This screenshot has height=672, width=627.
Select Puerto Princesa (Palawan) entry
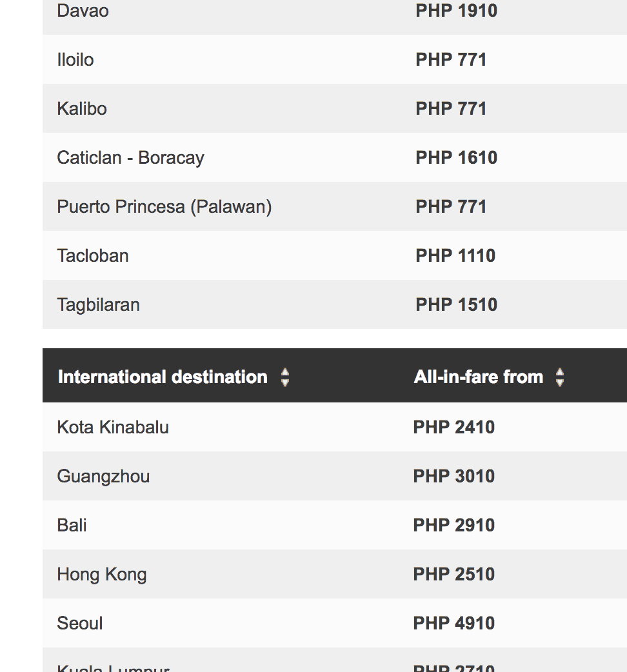[x=164, y=207]
